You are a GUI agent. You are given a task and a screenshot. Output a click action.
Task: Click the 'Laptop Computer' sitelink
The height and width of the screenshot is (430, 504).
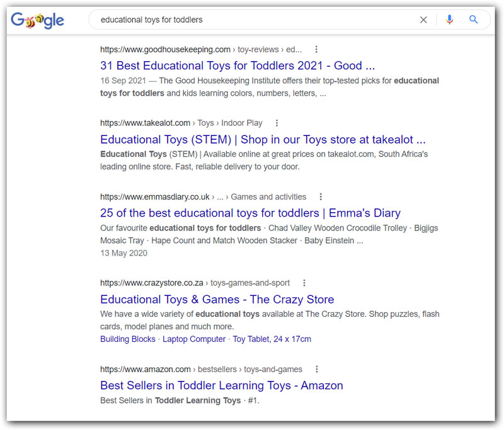(x=193, y=339)
